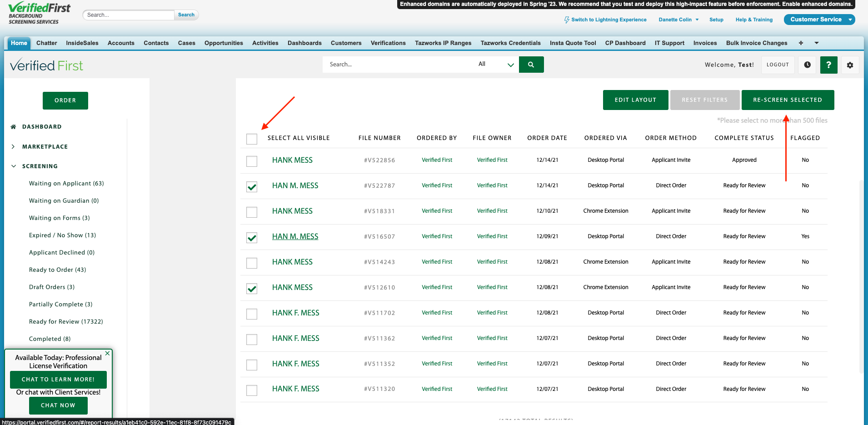
Task: Click the plus icon to add a tab
Action: tap(801, 43)
